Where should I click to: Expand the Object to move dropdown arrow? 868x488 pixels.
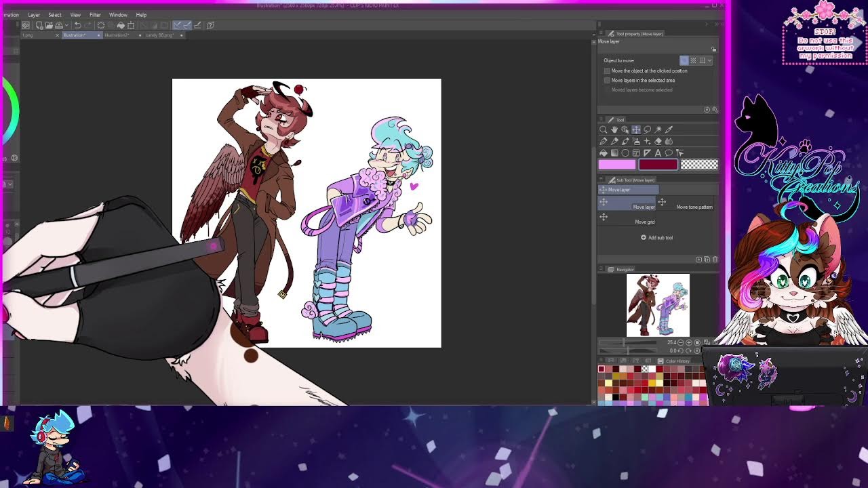[x=709, y=60]
